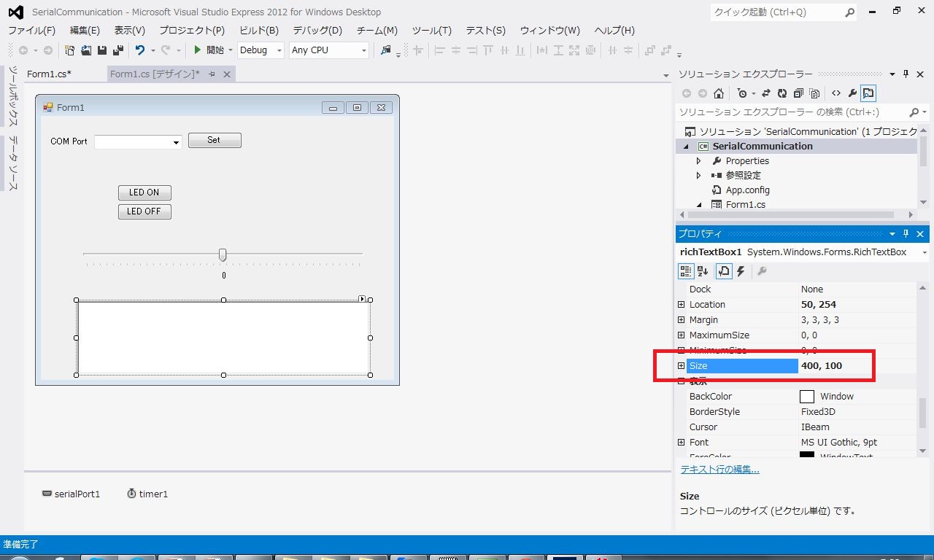Click the Save All toolbar icon
Screen dimensions: 934x560
click(x=117, y=50)
